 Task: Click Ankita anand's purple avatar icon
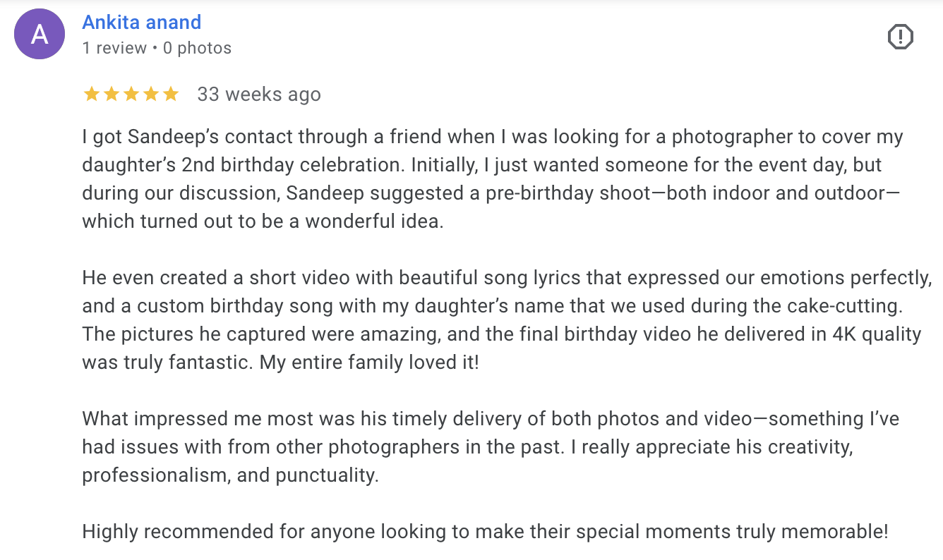[x=40, y=34]
